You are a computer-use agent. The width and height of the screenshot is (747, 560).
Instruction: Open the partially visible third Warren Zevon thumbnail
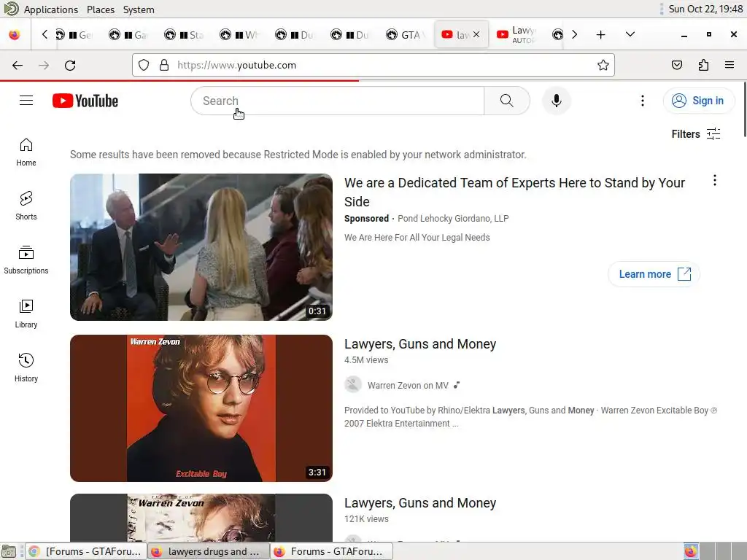pyautogui.click(x=201, y=518)
